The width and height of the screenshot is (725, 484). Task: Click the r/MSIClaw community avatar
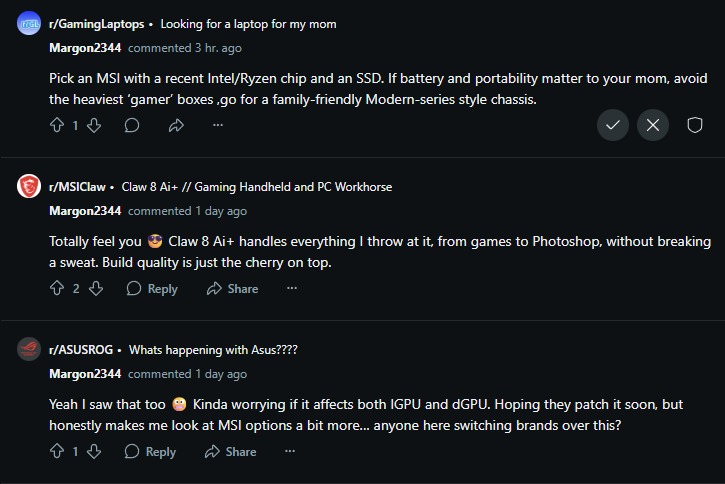click(x=29, y=186)
